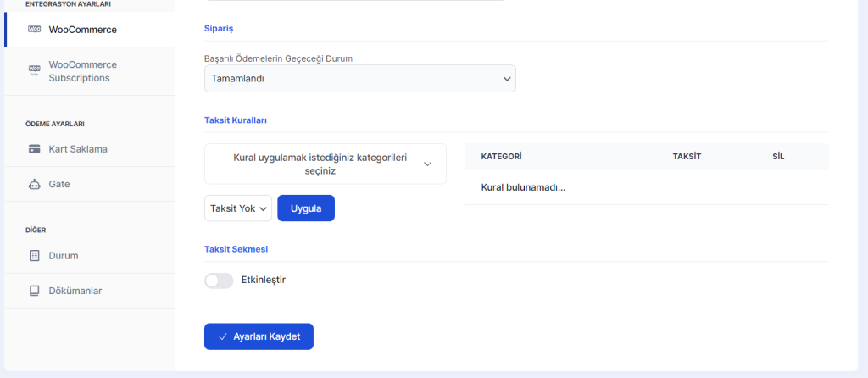This screenshot has height=378, width=868.
Task: Click the book icon beside Dökümanlar
Action: (35, 291)
